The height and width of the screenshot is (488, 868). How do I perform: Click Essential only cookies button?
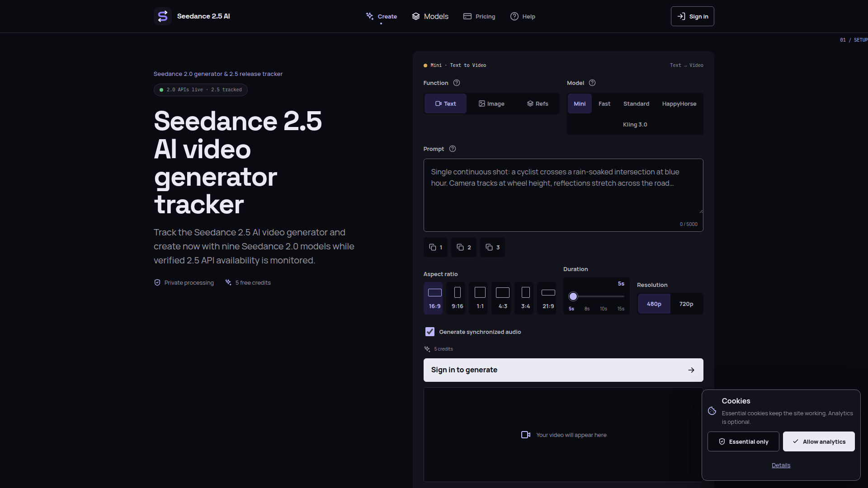point(743,441)
